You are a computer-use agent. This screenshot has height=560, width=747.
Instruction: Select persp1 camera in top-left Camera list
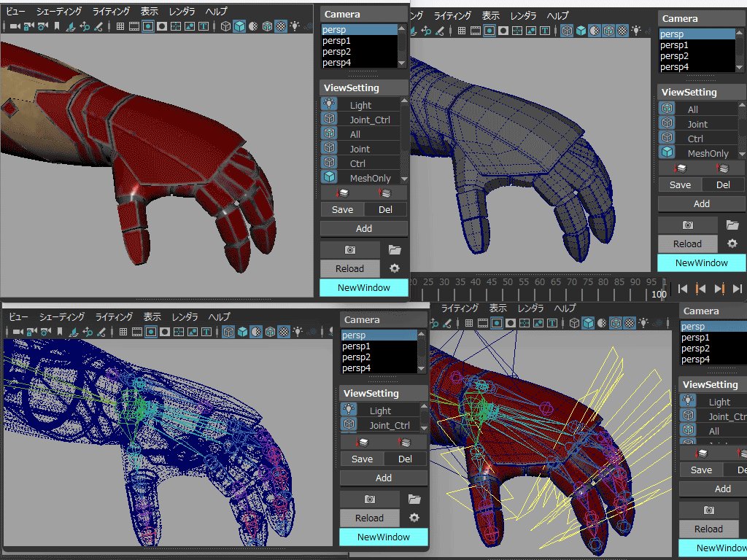tap(359, 41)
